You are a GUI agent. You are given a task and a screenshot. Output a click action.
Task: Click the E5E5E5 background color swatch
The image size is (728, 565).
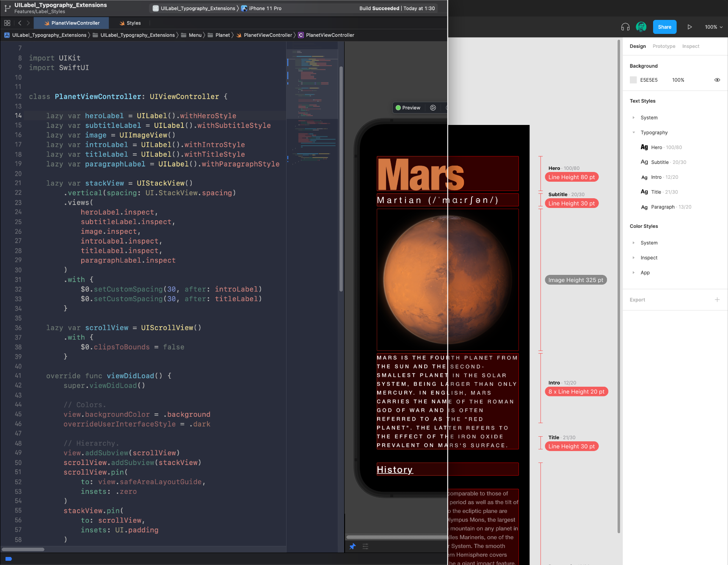pyautogui.click(x=633, y=80)
